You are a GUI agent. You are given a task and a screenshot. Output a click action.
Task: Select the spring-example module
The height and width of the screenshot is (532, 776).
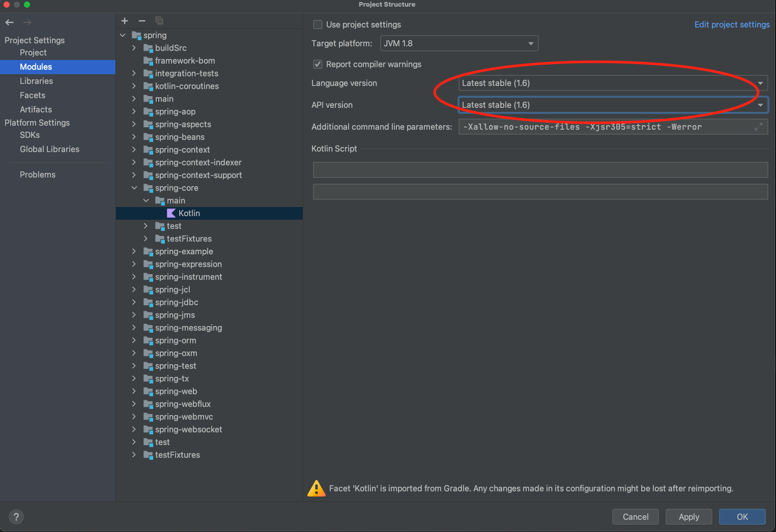coord(184,251)
